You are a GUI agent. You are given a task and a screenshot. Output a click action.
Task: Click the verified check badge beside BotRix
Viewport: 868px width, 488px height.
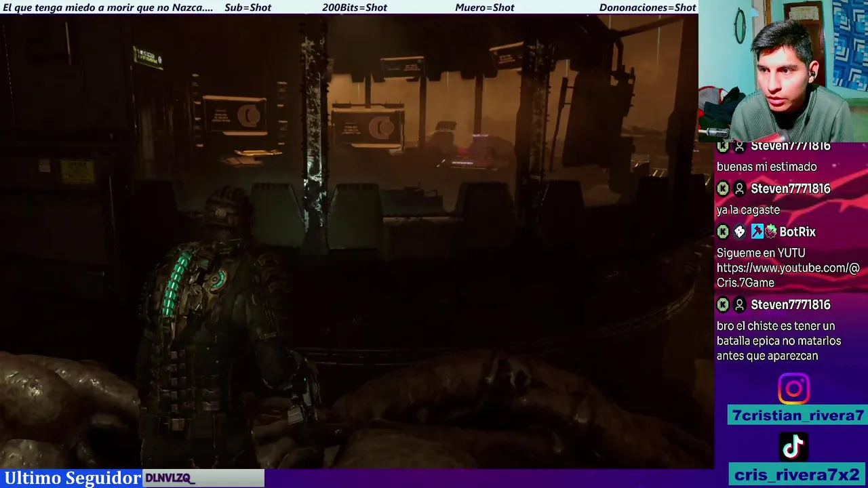tap(770, 232)
